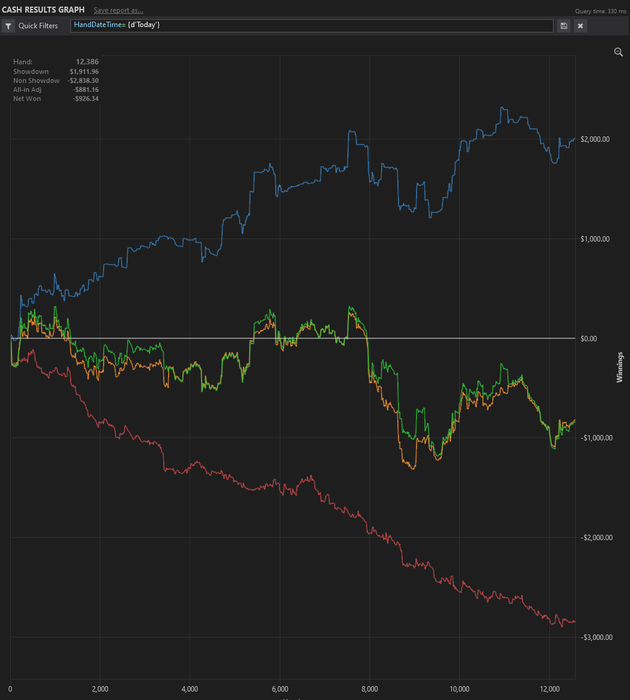Screen dimensions: 630x700
Task: Click the magnifier zoom icon on the graph
Action: click(x=618, y=52)
